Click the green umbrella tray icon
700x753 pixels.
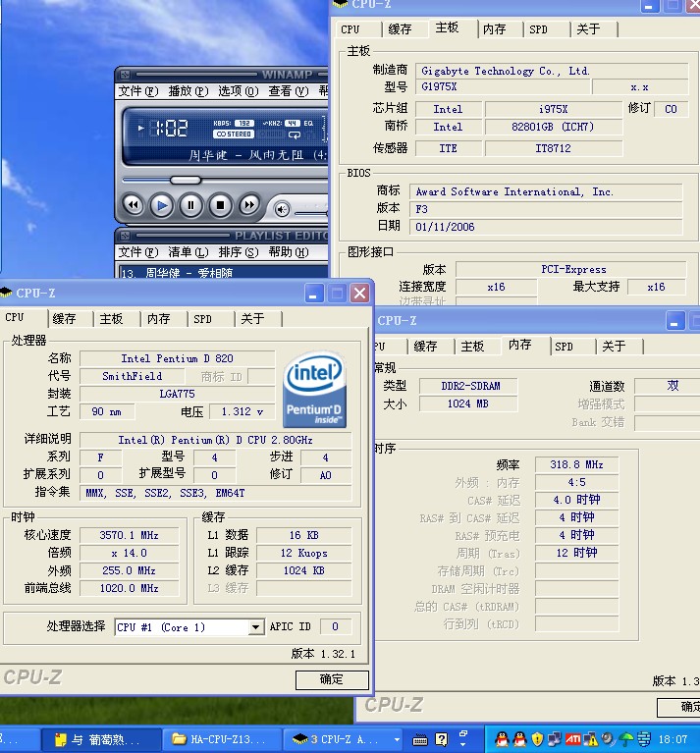[x=625, y=739]
